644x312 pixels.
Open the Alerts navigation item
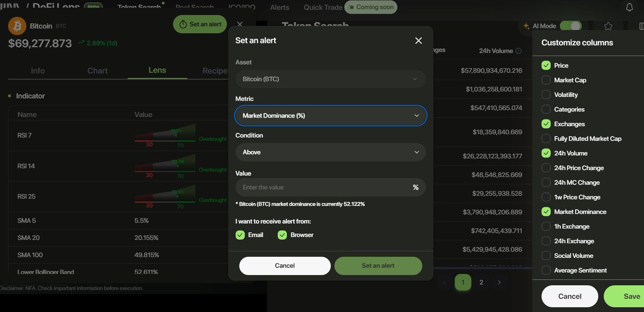pos(280,8)
